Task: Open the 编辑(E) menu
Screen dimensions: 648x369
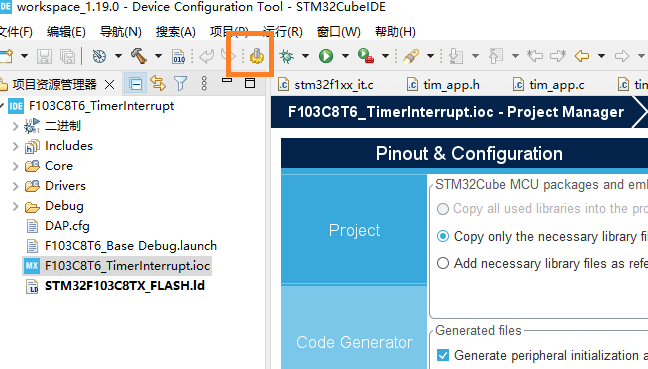Action: click(x=66, y=32)
